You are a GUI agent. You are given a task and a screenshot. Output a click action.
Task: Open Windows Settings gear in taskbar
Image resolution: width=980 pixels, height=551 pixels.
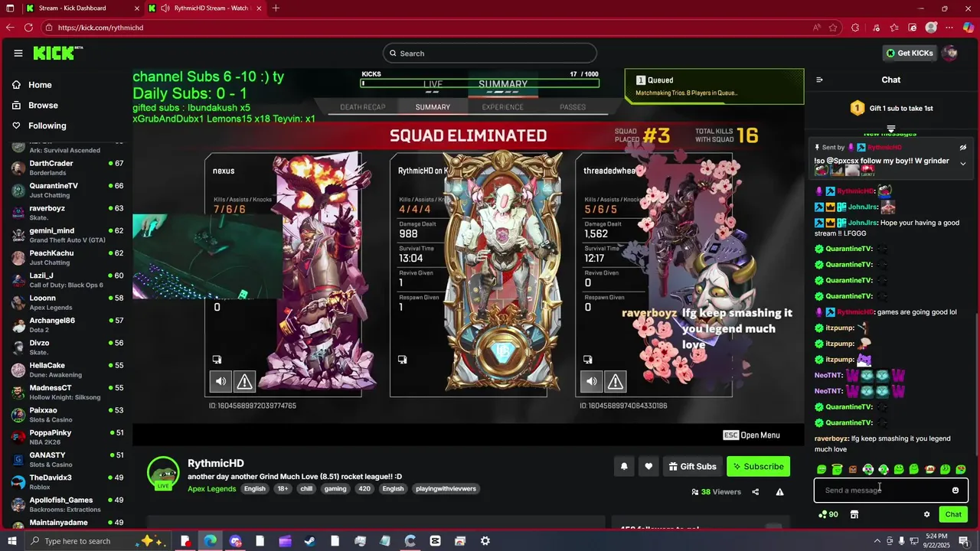[485, 541]
